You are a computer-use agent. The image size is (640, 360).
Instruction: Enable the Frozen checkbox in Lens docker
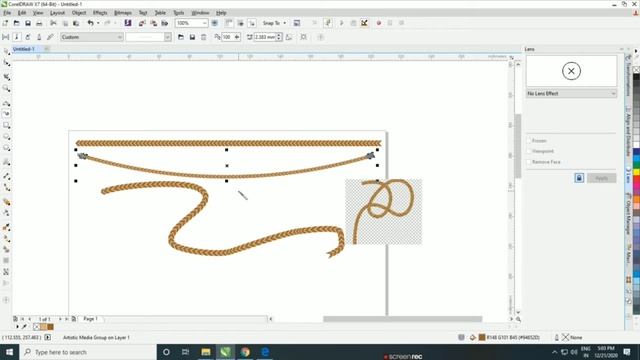pos(529,140)
